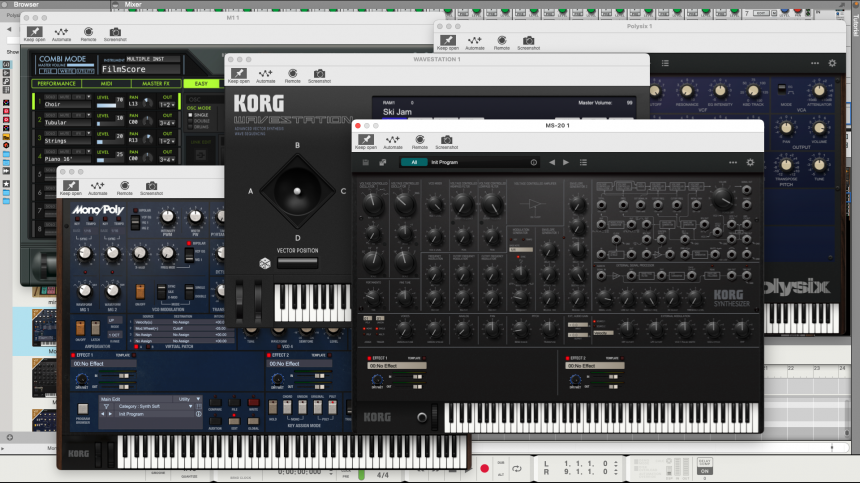This screenshot has width=860, height=483.
Task: Click the filter funnel icon in Mono/Poly
Action: pyautogui.click(x=106, y=406)
